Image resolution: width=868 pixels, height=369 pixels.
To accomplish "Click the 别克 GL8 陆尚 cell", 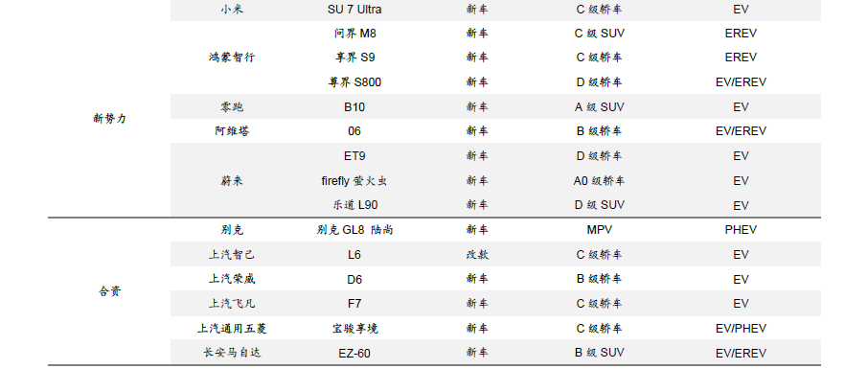I will click(x=354, y=230).
